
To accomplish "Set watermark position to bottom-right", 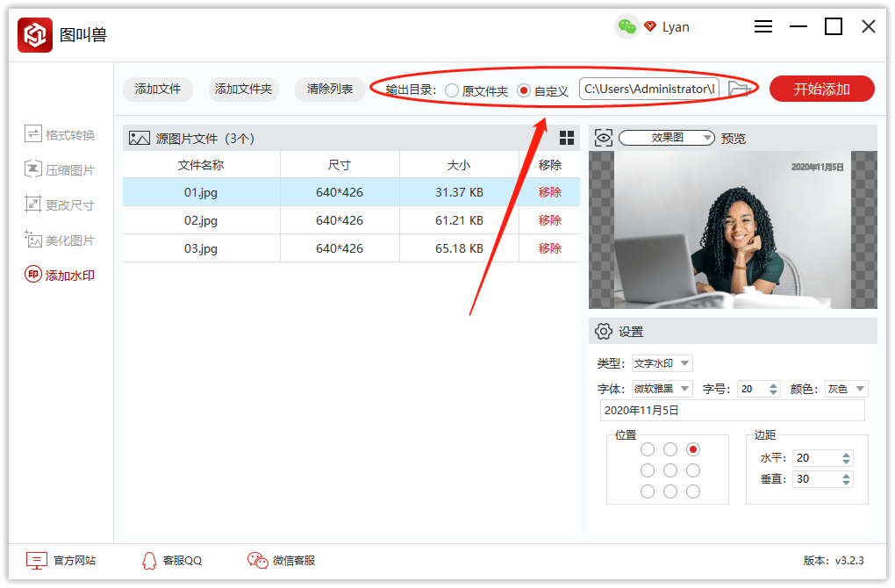I will tap(693, 491).
